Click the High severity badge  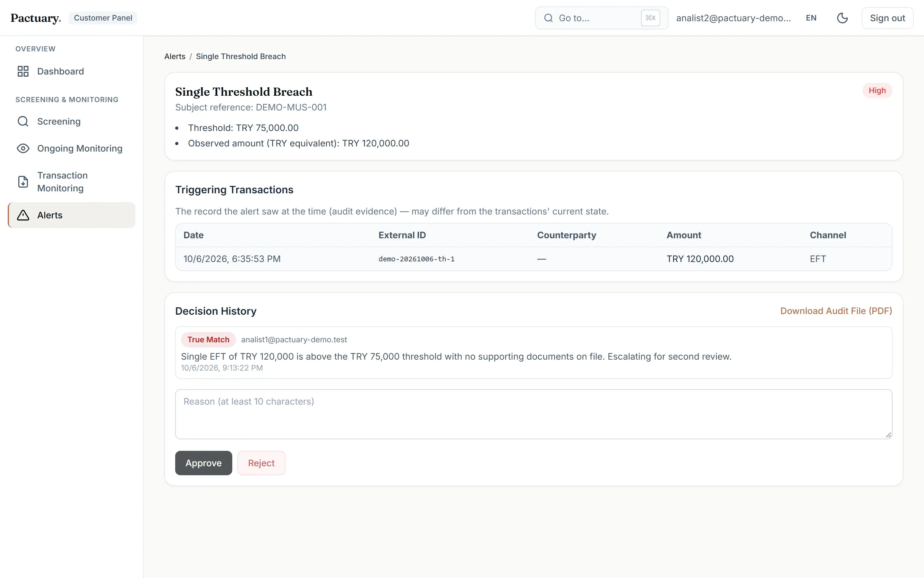877,91
